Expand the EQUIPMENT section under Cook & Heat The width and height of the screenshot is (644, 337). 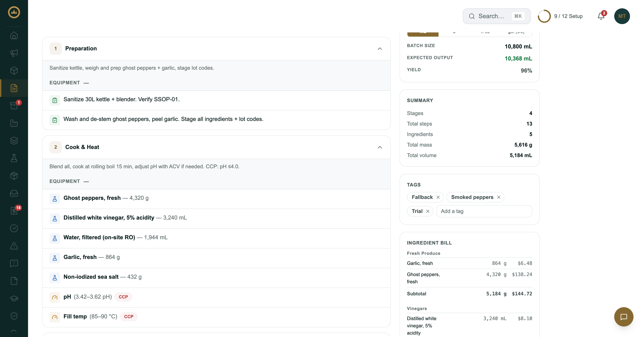tap(69, 181)
